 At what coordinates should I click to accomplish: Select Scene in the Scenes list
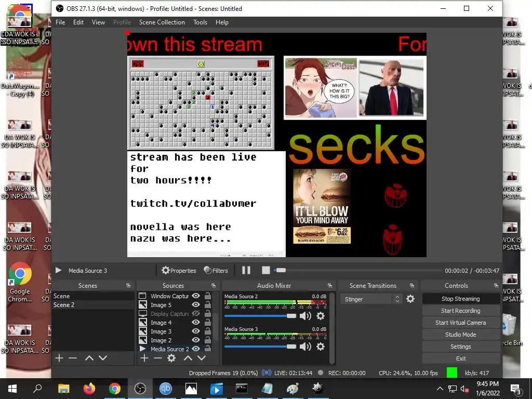[x=93, y=296]
